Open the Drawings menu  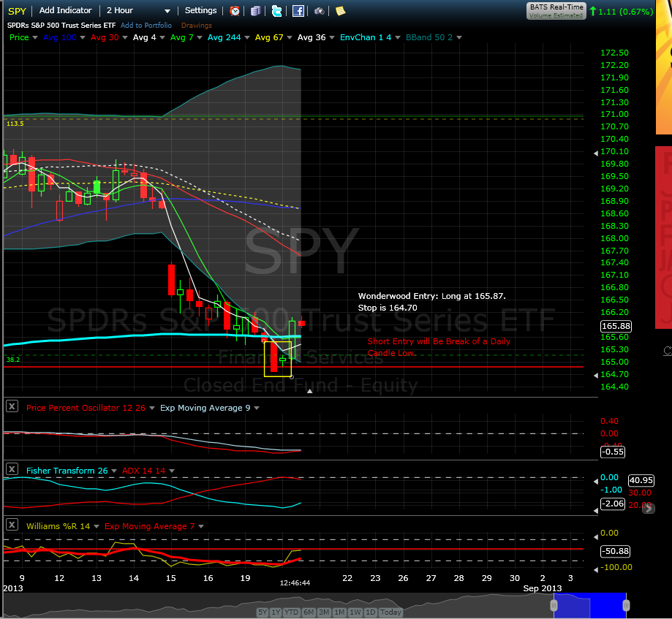(196, 26)
